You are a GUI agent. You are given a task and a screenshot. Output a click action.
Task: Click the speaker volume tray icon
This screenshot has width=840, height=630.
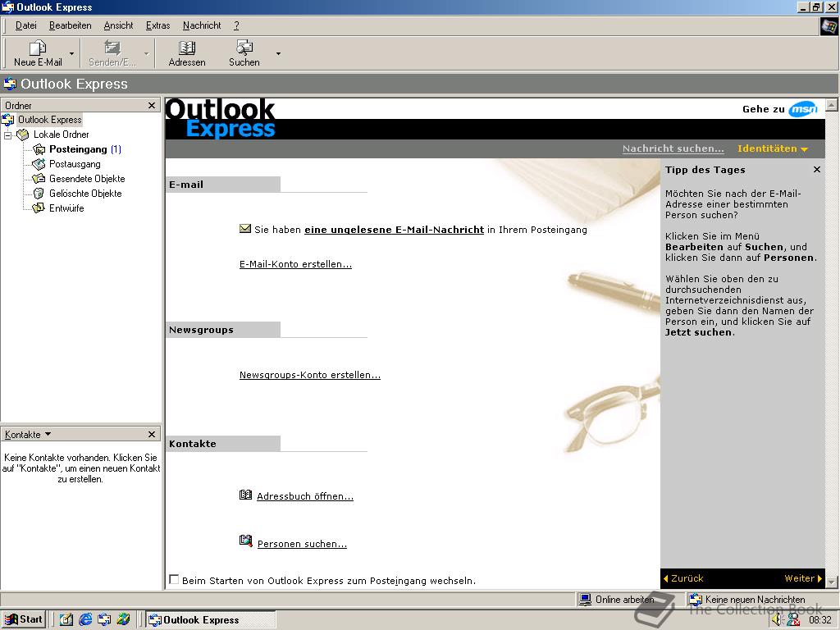(776, 620)
